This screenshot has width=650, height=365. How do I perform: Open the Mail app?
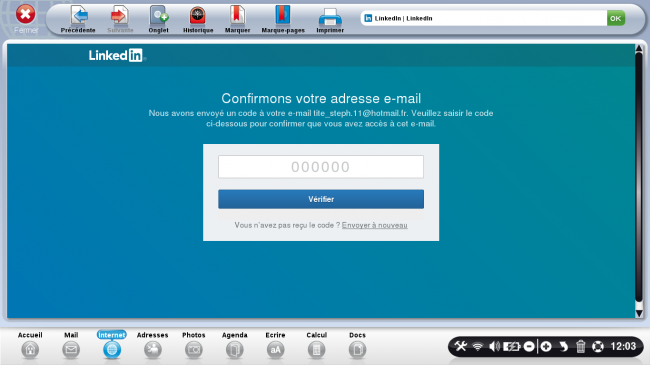point(71,345)
